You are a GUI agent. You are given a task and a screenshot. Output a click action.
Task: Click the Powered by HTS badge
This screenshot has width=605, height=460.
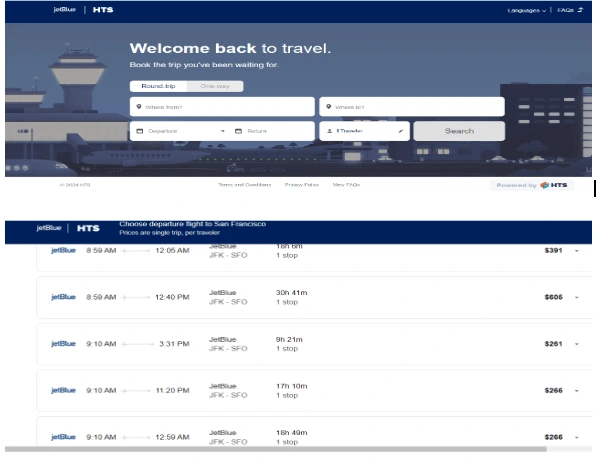tap(532, 185)
